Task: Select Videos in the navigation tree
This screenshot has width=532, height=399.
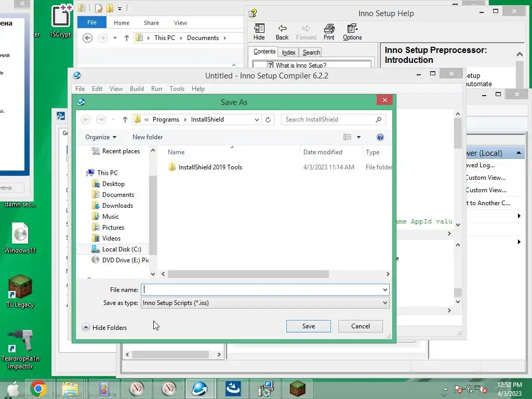Action: click(111, 238)
